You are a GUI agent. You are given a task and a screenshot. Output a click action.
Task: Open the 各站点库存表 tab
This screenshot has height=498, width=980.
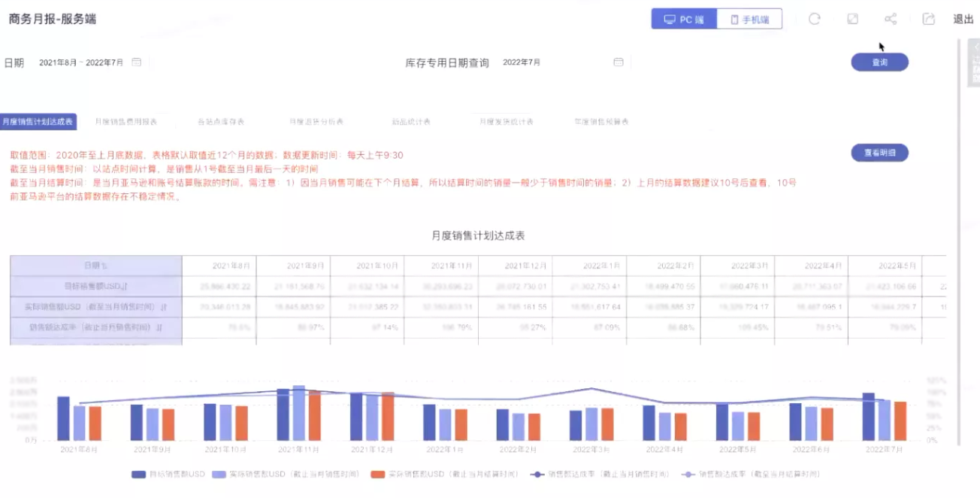(221, 121)
